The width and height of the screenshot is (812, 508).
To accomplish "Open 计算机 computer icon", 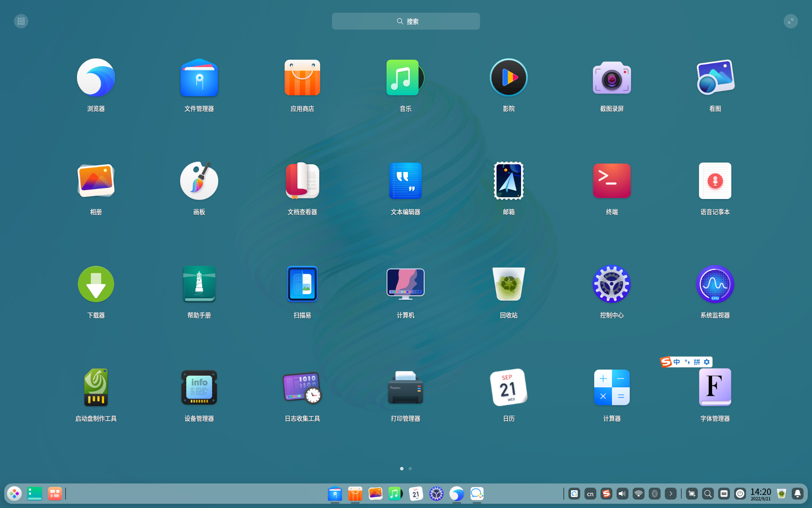I will 406,284.
